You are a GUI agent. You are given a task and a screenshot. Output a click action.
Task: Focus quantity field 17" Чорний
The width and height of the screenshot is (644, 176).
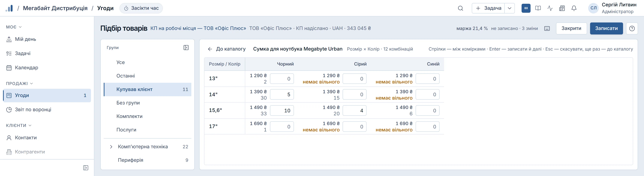point(282,127)
